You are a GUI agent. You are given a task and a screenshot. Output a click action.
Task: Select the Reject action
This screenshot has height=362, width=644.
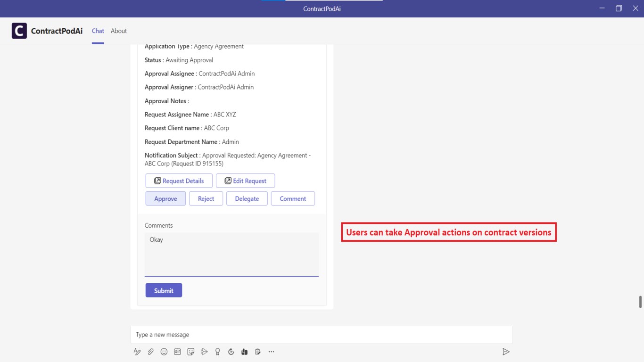206,198
